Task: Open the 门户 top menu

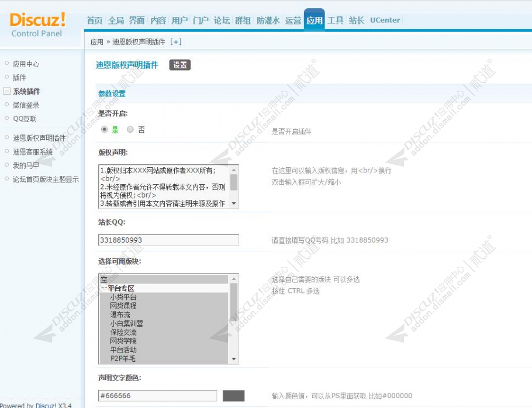Action: pos(201,20)
